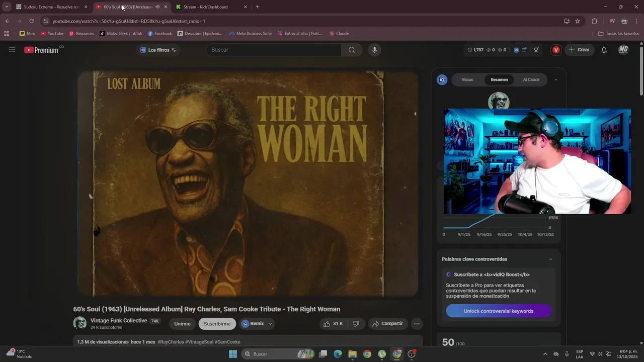Click the red V vidIQ badge

tap(556, 50)
